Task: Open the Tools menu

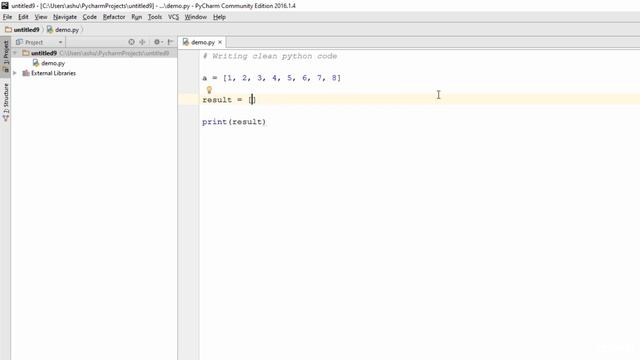Action: click(155, 17)
